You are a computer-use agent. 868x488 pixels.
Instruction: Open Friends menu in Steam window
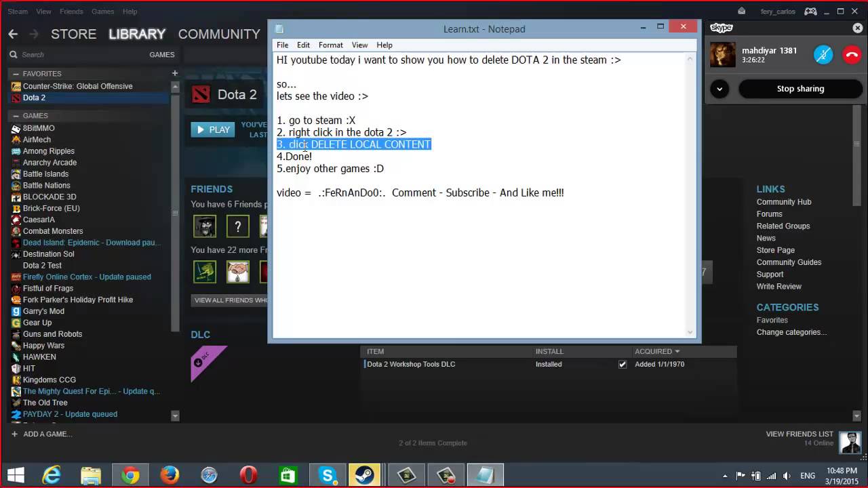point(71,12)
